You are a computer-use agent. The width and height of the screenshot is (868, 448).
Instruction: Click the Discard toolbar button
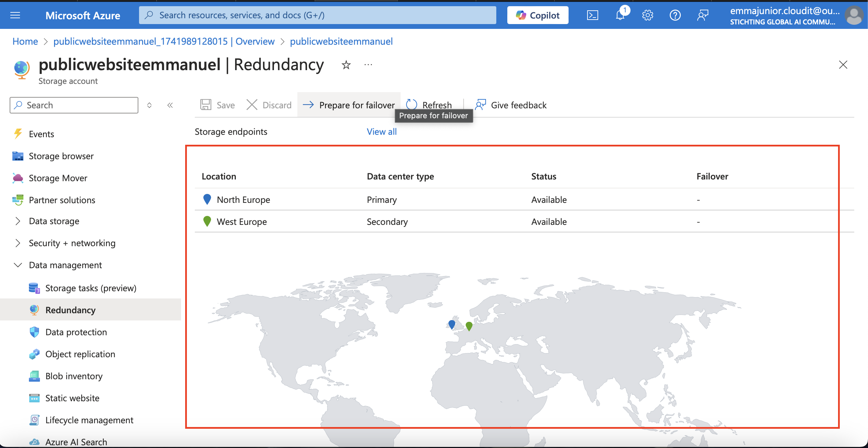(x=269, y=105)
